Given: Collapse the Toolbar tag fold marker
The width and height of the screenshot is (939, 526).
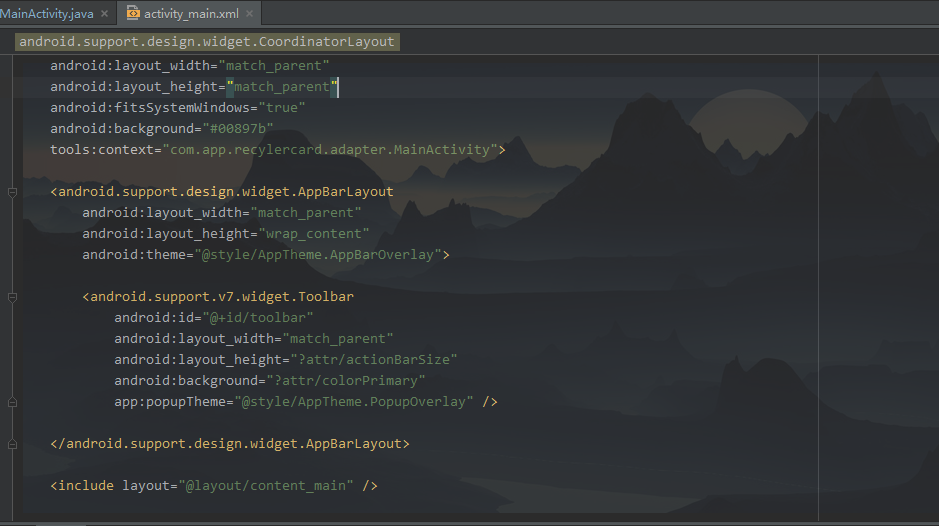Looking at the screenshot, I should pos(12,297).
